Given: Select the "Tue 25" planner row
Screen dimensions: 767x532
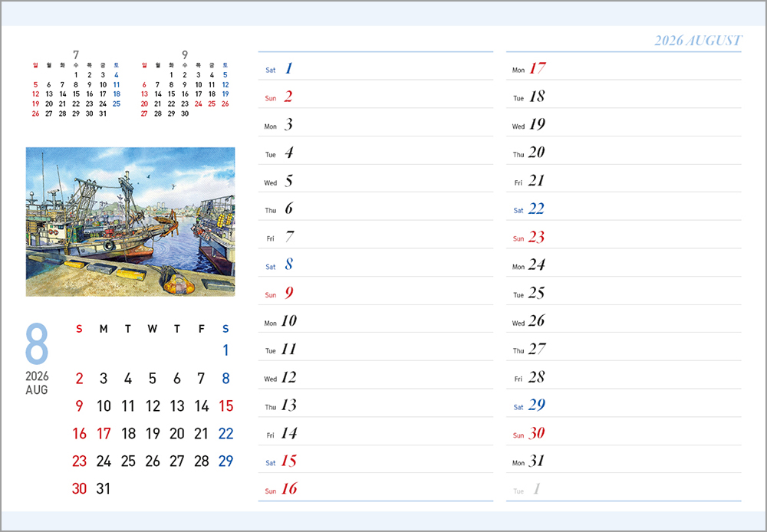Looking at the screenshot, I should click(624, 291).
